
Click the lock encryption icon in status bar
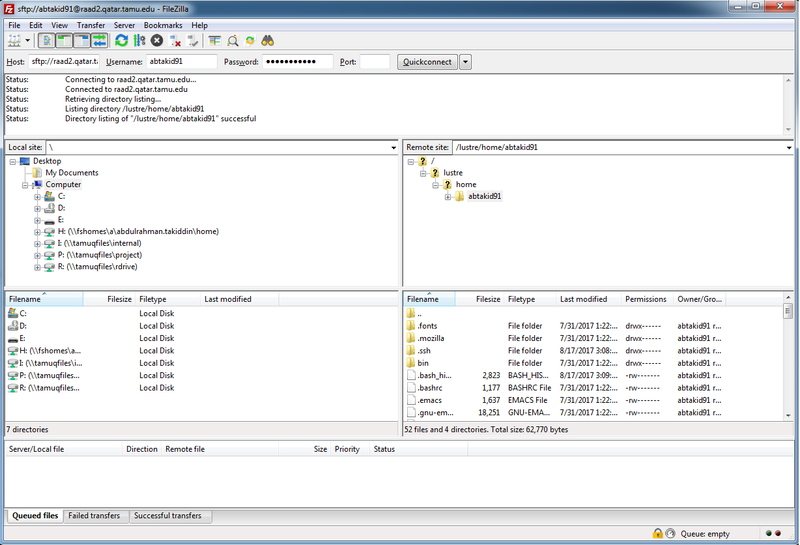[x=657, y=534]
